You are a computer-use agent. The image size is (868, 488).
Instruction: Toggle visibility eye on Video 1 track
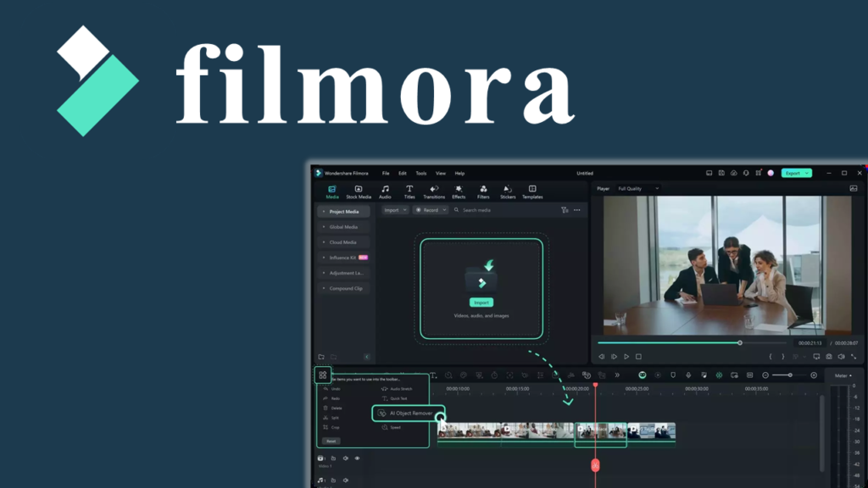(357, 458)
